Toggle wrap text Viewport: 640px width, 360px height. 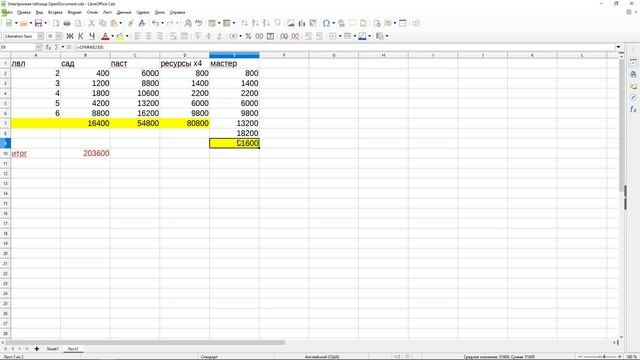tap(173, 36)
